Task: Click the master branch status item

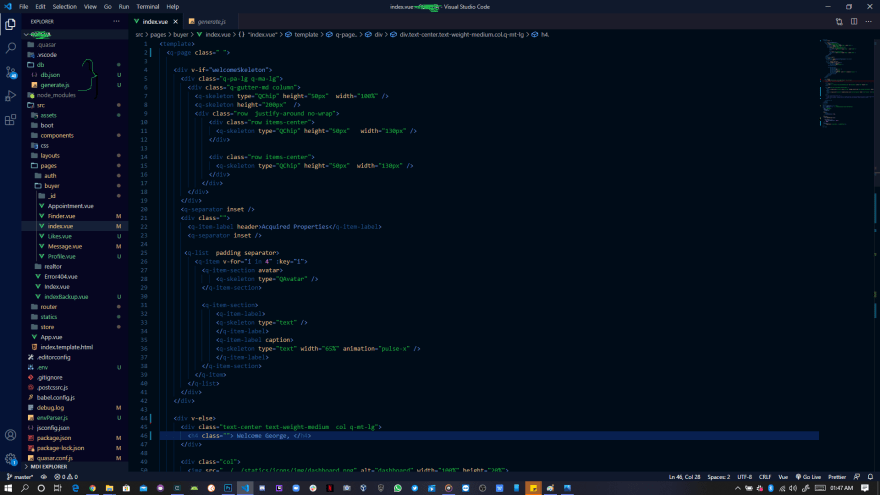Action: click(x=20, y=476)
